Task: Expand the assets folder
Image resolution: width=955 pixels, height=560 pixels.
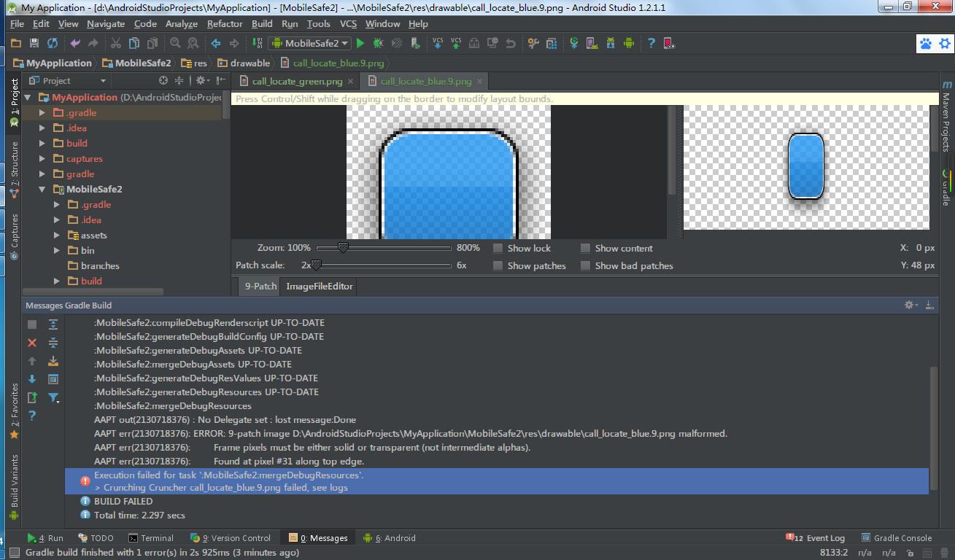Action: pos(58,236)
